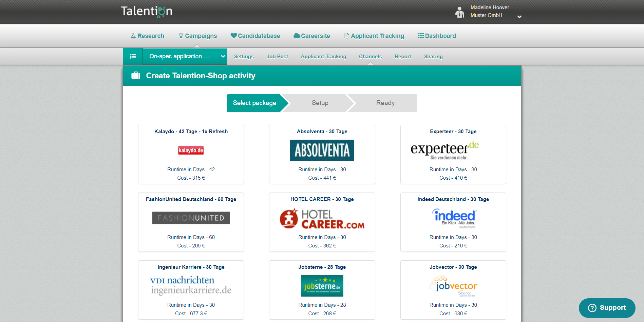Screen dimensions: 644x322
Task: Click Experteer cost 410 € text
Action: [453, 178]
